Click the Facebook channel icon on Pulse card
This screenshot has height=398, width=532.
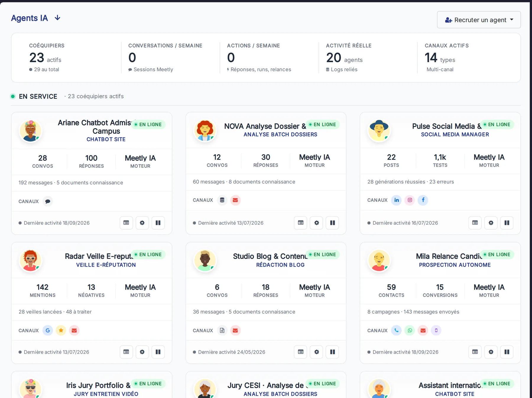[423, 200]
